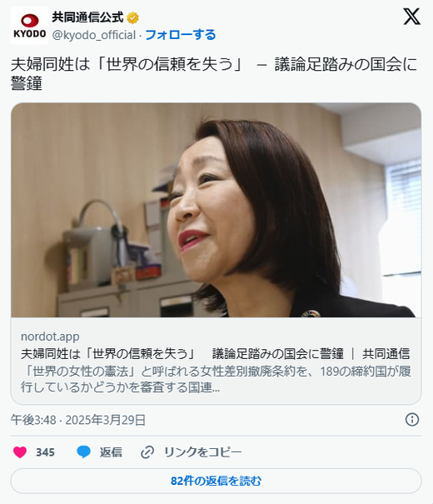Open the @kyodo_official handle
Viewport: 433px width, 504px height.
click(x=94, y=35)
